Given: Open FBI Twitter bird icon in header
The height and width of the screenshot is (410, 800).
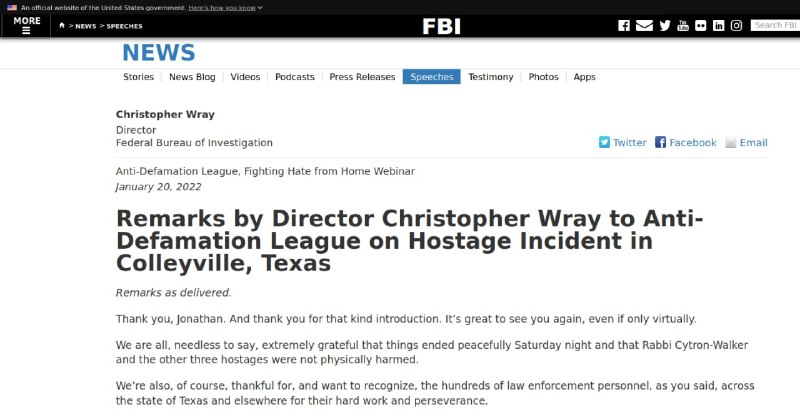Looking at the screenshot, I should click(665, 25).
